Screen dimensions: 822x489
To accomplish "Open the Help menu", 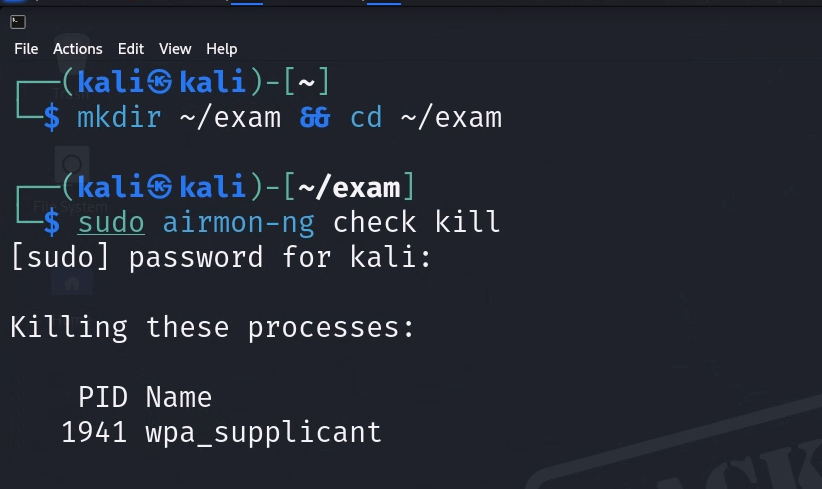I will point(222,48).
